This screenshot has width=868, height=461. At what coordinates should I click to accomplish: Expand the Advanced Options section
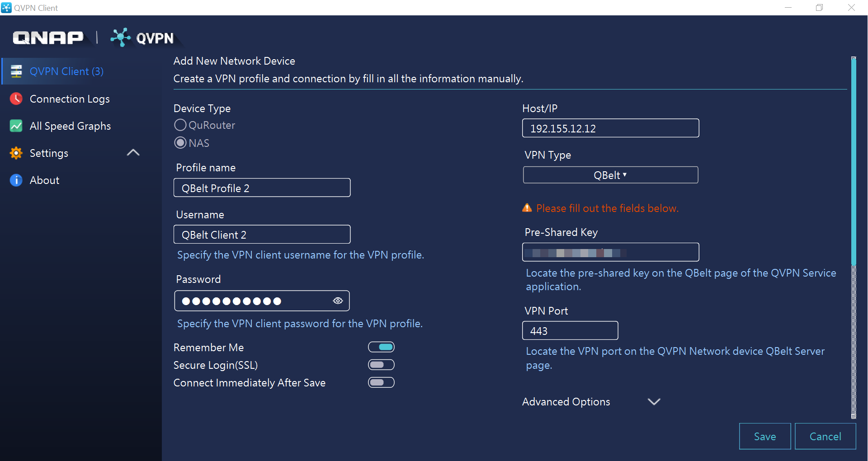tap(654, 402)
